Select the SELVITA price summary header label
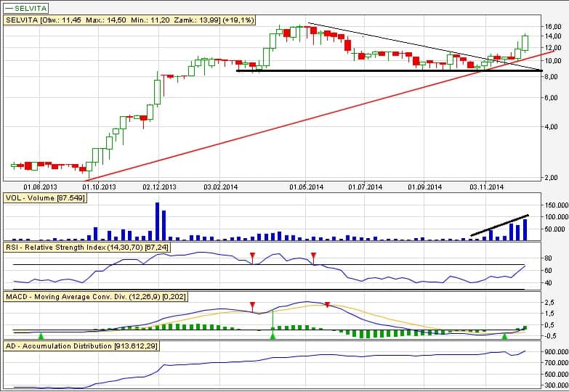 129,20
